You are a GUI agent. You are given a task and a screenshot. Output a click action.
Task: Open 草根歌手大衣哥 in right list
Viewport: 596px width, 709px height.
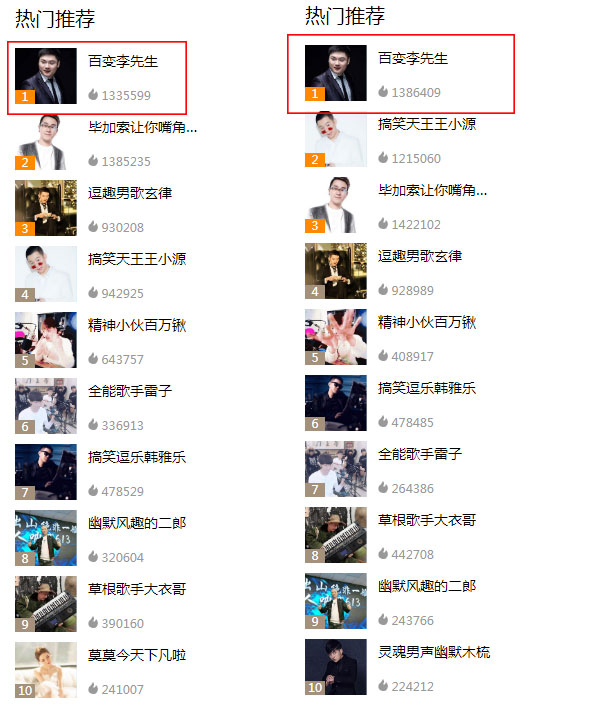[427, 520]
